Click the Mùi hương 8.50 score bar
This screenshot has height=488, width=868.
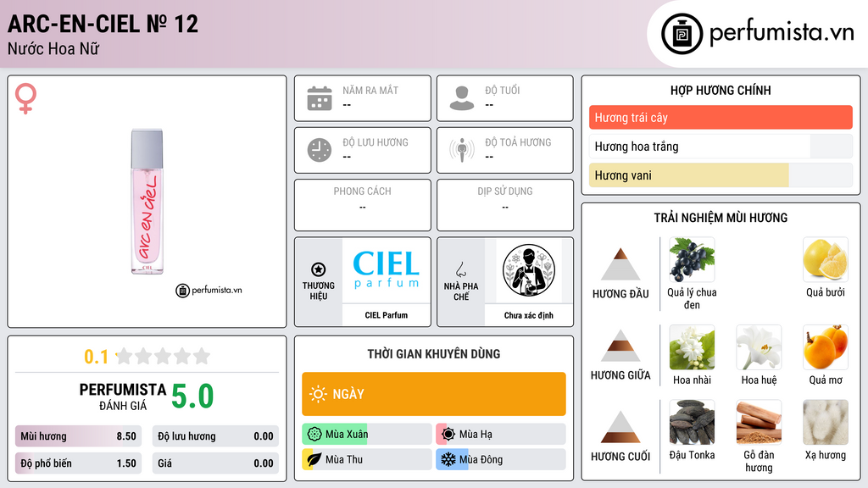pyautogui.click(x=78, y=436)
